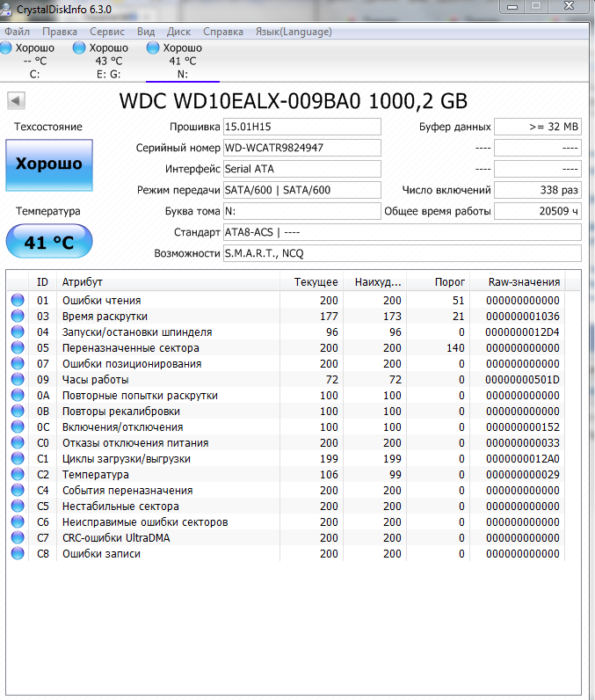
Task: Click status circle for Часы работы
Action: [18, 380]
